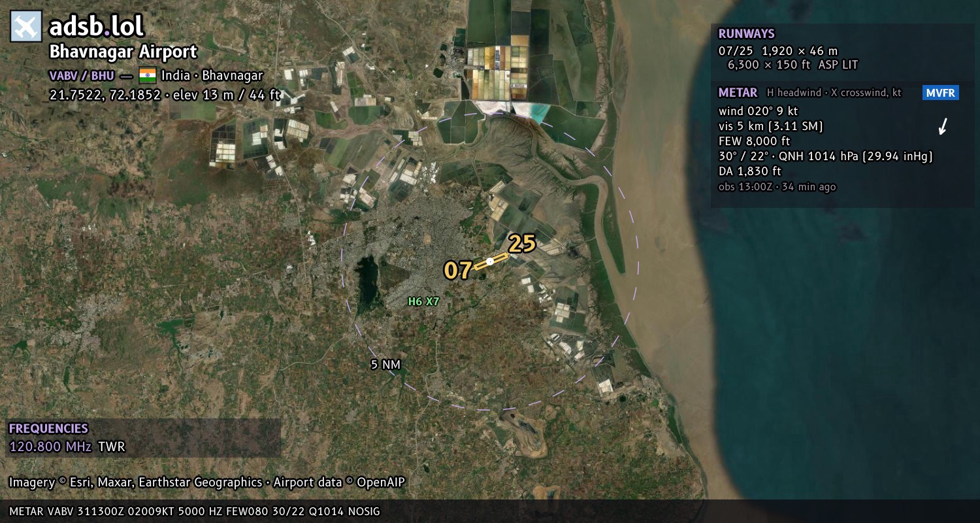Viewport: 980px width, 523px height.
Task: Click the adsb.lol site title
Action: (97, 27)
